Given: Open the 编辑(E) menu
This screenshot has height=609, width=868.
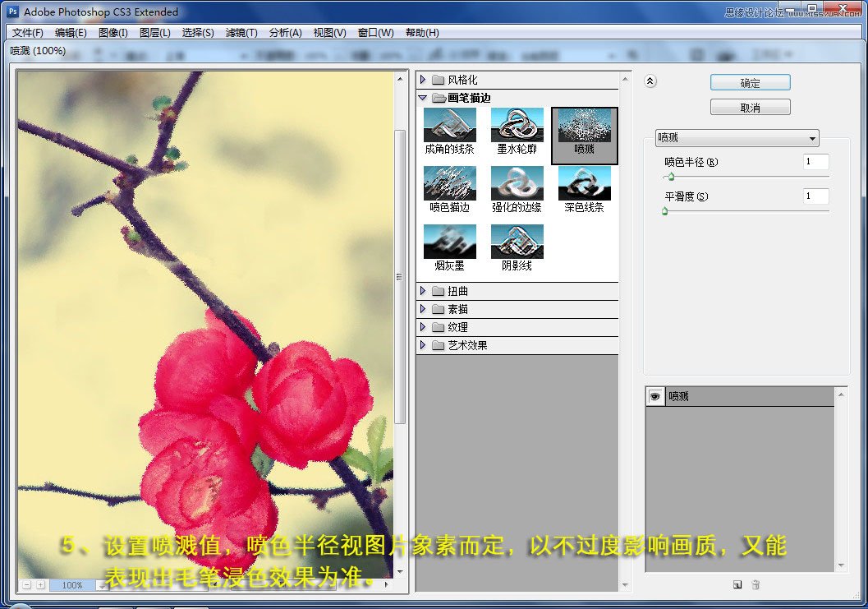Looking at the screenshot, I should point(71,33).
